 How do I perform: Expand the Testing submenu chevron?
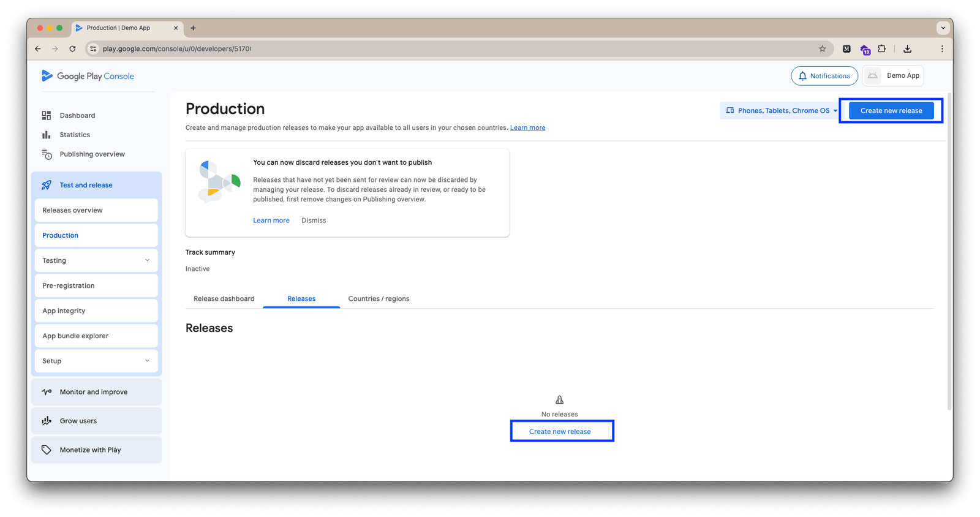[147, 260]
